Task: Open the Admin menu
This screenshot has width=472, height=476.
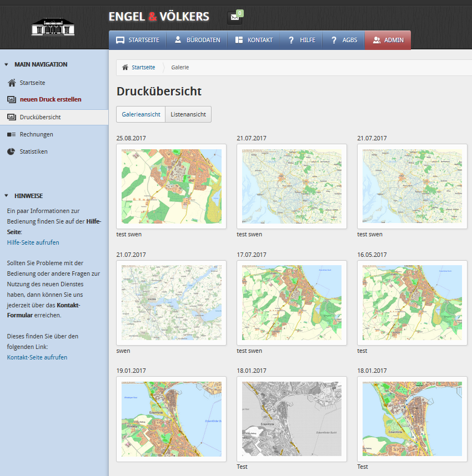Action: coord(388,40)
